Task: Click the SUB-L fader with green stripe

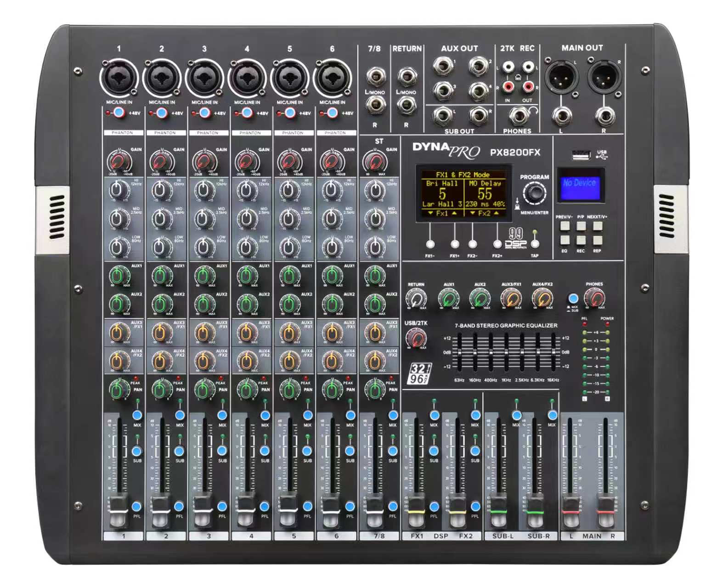Action: coord(499,511)
